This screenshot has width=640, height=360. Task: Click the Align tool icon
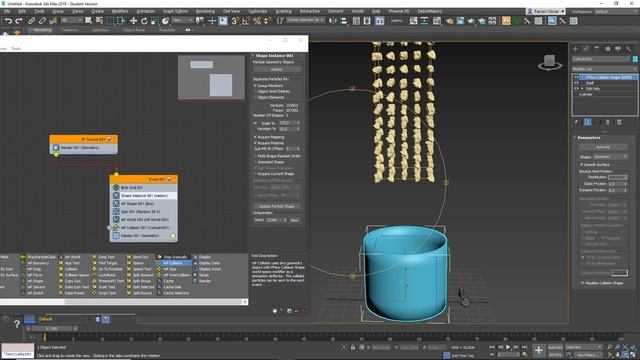pyautogui.click(x=344, y=21)
